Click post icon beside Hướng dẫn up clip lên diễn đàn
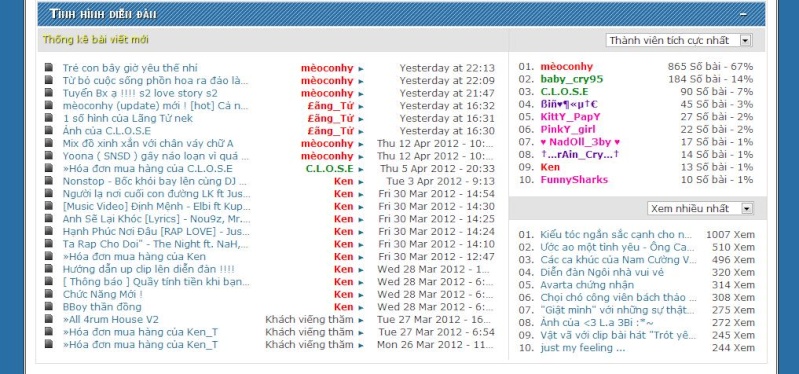 (49, 269)
